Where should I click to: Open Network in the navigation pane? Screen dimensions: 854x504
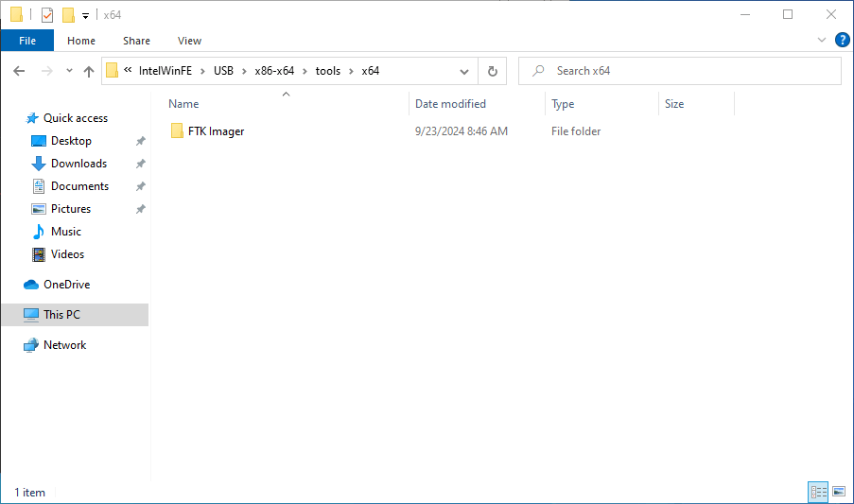click(x=65, y=345)
